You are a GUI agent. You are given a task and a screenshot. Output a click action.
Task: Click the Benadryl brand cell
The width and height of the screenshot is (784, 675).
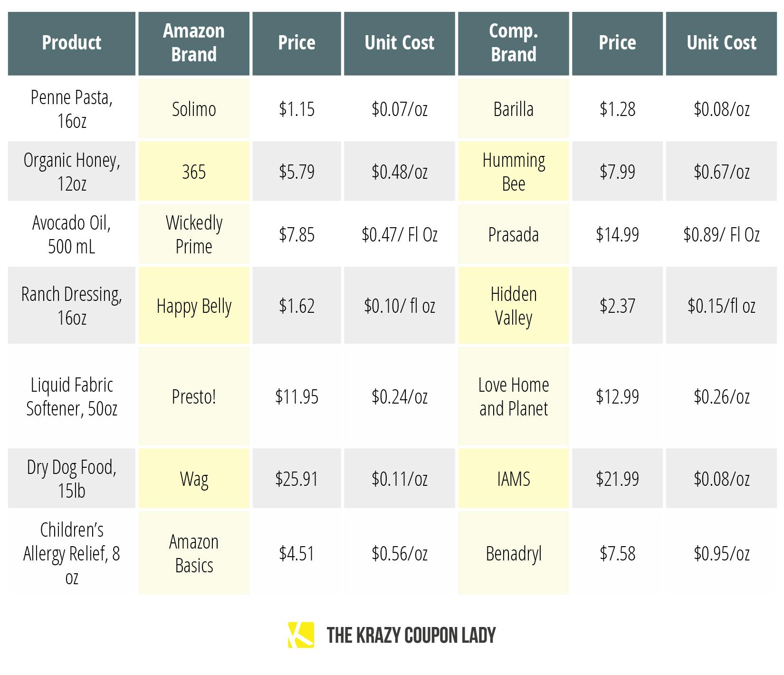(x=514, y=553)
